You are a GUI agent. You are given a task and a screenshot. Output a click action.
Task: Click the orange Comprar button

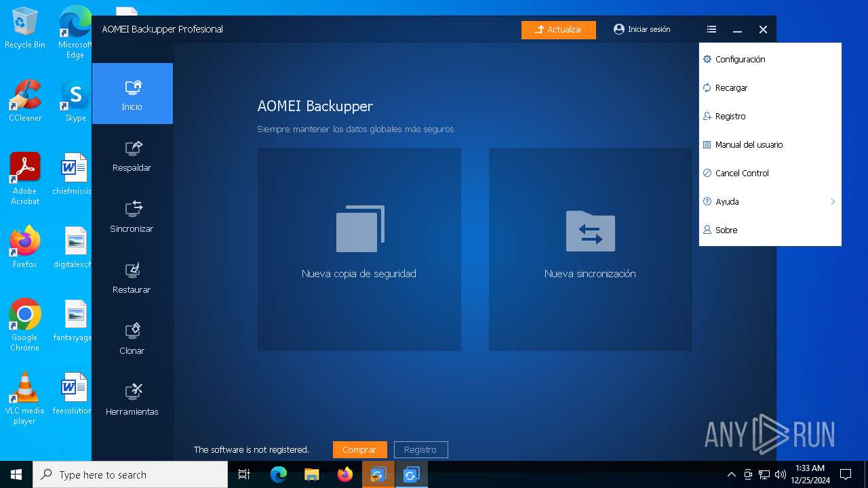(x=359, y=450)
